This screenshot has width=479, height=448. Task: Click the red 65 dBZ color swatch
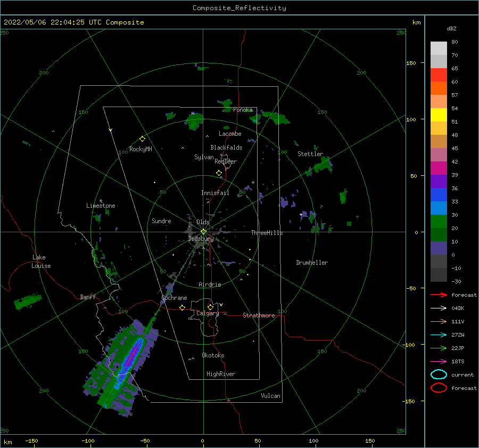tap(439, 75)
